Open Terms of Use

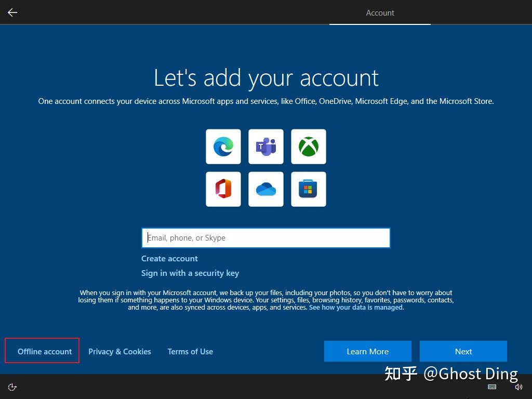pyautogui.click(x=190, y=351)
